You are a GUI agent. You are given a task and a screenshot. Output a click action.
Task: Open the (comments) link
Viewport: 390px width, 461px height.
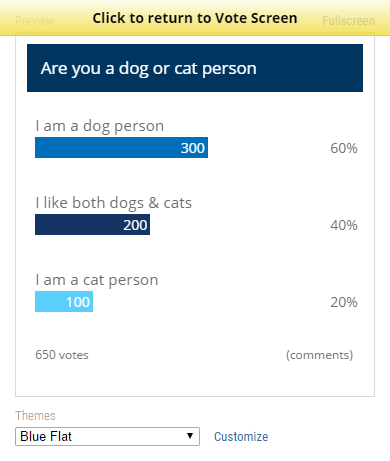pos(319,355)
